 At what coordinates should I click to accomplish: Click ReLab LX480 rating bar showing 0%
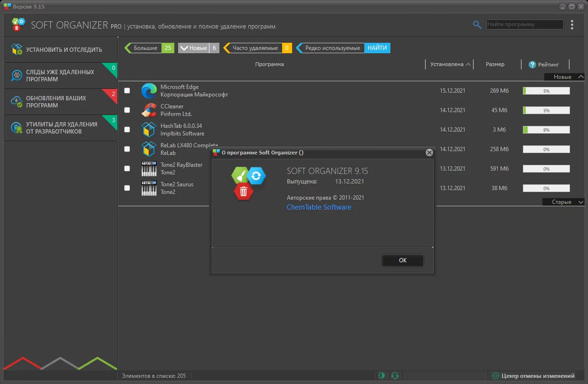point(546,149)
